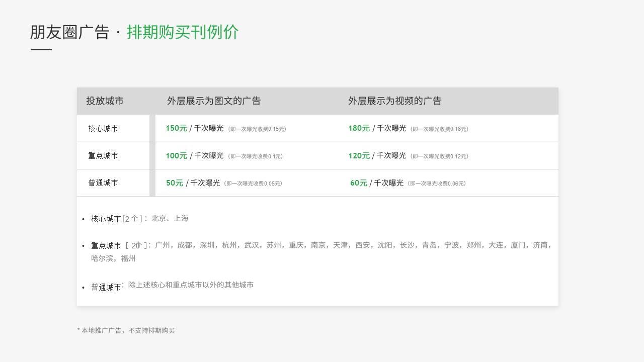Image resolution: width=644 pixels, height=362 pixels.
Task: Click the note 即一次曝光收费0.06元
Action: [437, 184]
